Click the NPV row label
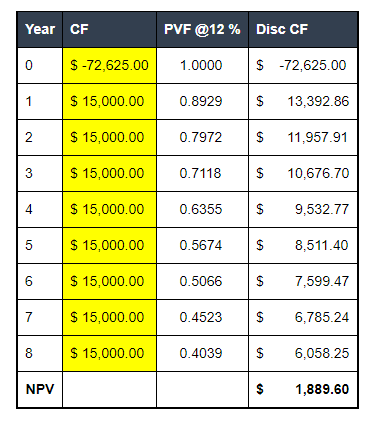Viewport: 381px width, 425px height. point(40,389)
